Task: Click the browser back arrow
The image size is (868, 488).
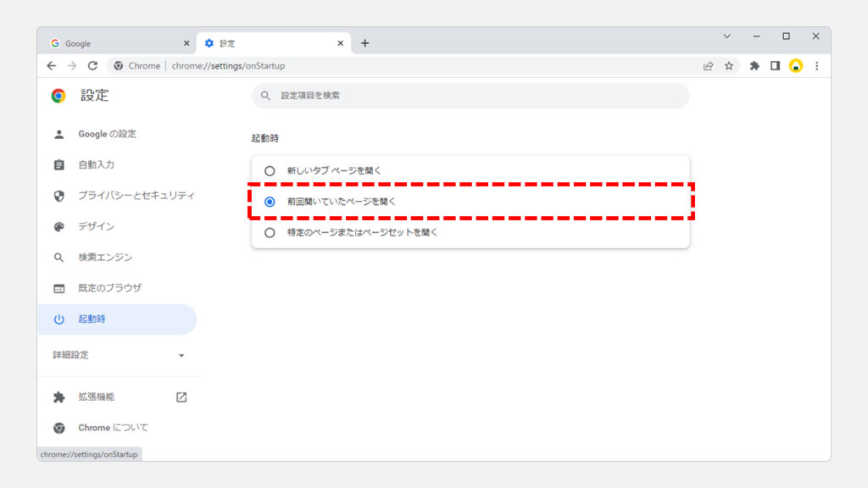Action: coord(52,65)
